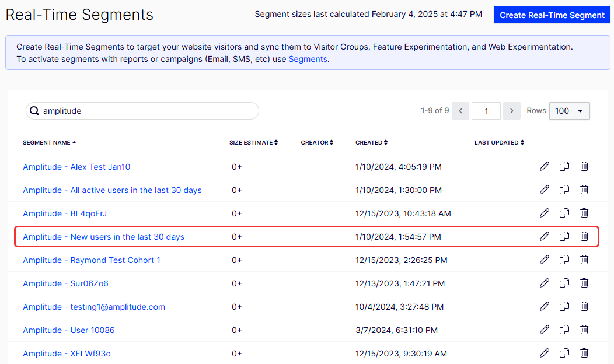614x364 pixels.
Task: Focus the segment search field
Action: click(142, 111)
